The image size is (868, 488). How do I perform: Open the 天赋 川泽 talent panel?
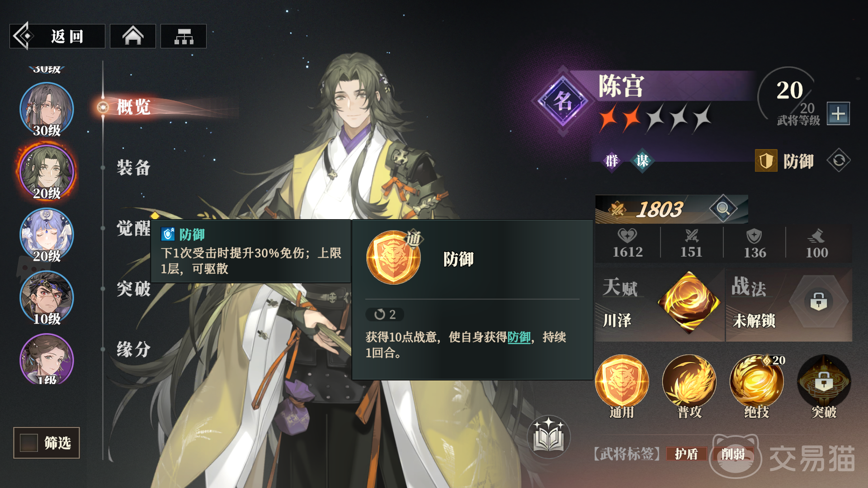pyautogui.click(x=660, y=305)
